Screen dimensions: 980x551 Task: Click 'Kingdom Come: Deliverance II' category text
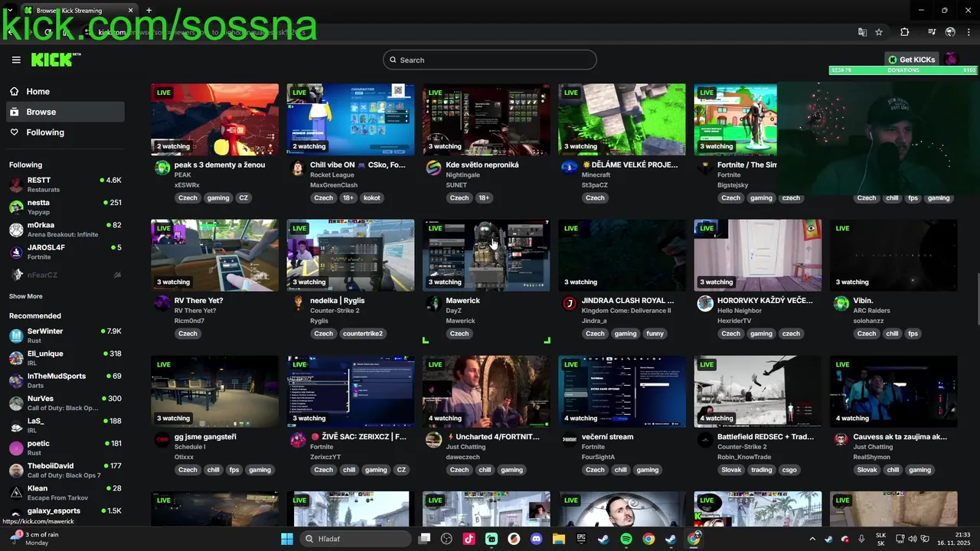[626, 311]
